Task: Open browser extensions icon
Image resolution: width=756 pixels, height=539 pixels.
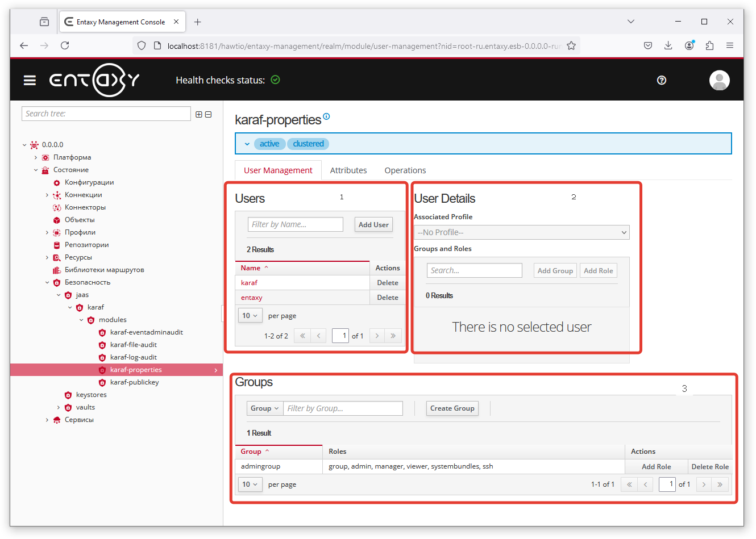Action: click(x=709, y=45)
